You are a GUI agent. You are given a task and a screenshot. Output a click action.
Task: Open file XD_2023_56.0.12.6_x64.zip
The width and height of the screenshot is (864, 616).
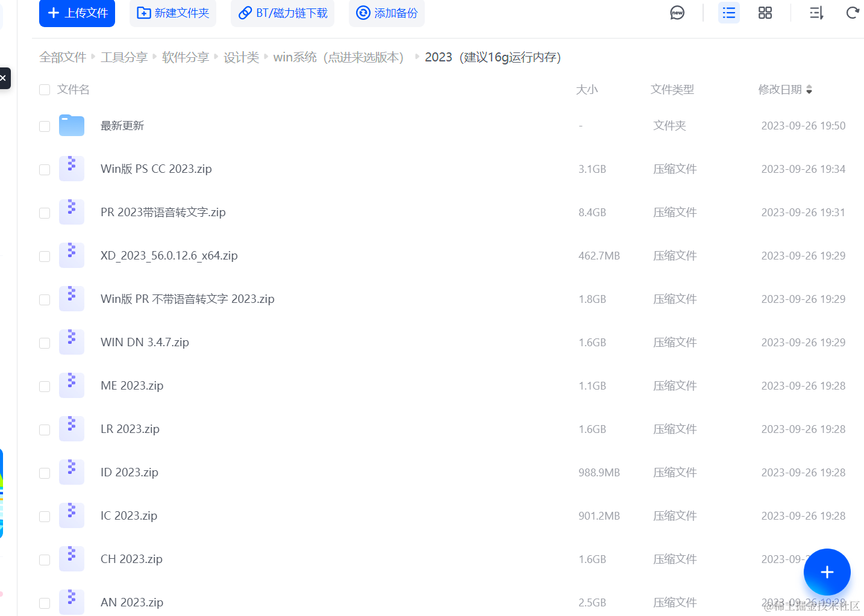pos(169,256)
